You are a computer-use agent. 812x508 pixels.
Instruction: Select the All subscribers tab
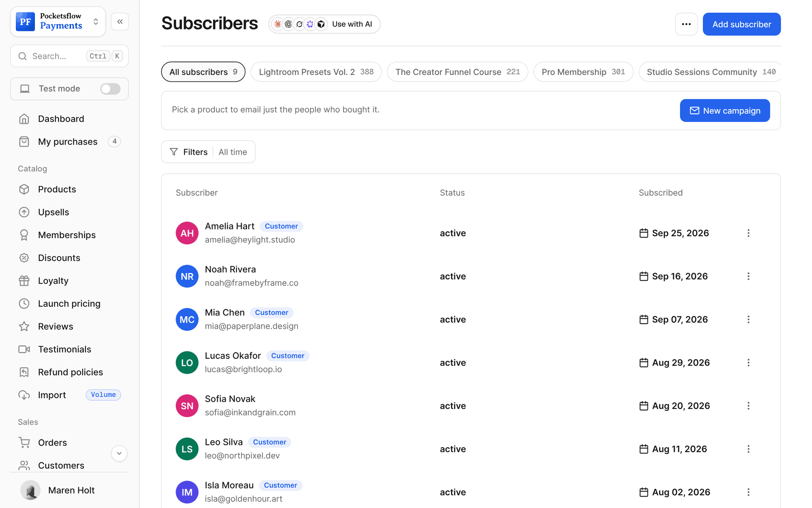(x=203, y=72)
